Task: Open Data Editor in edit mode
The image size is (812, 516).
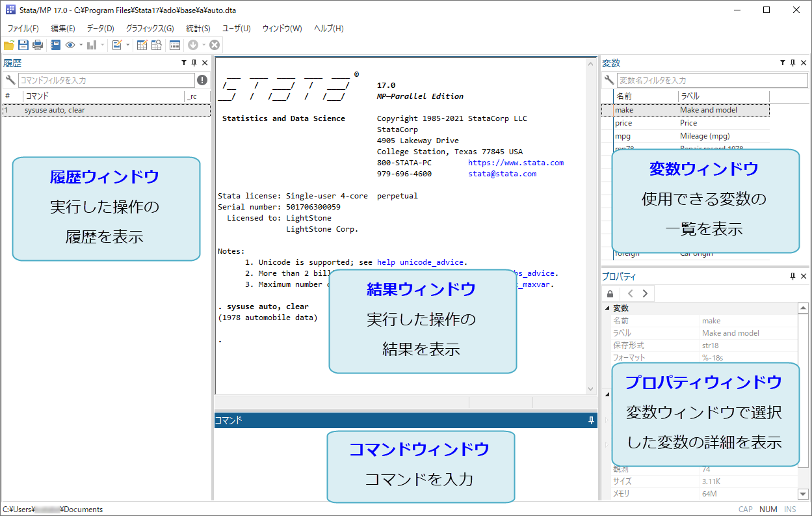Action: (x=142, y=45)
